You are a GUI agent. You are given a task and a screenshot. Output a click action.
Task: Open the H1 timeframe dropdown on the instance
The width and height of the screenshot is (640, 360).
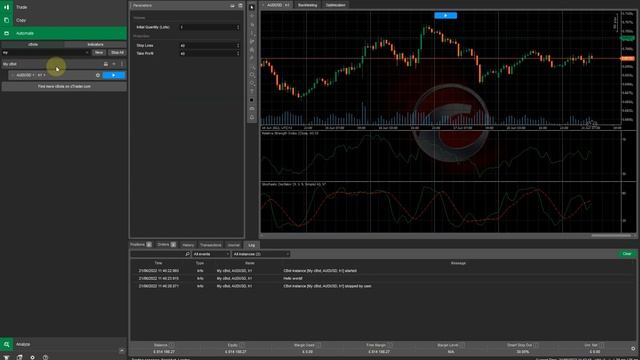pyautogui.click(x=41, y=75)
